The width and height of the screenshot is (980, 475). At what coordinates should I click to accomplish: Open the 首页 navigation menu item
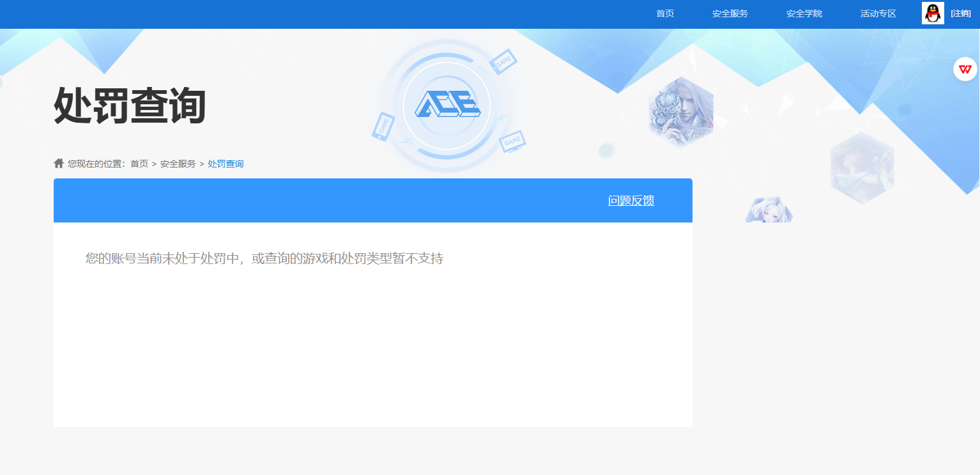(666, 13)
